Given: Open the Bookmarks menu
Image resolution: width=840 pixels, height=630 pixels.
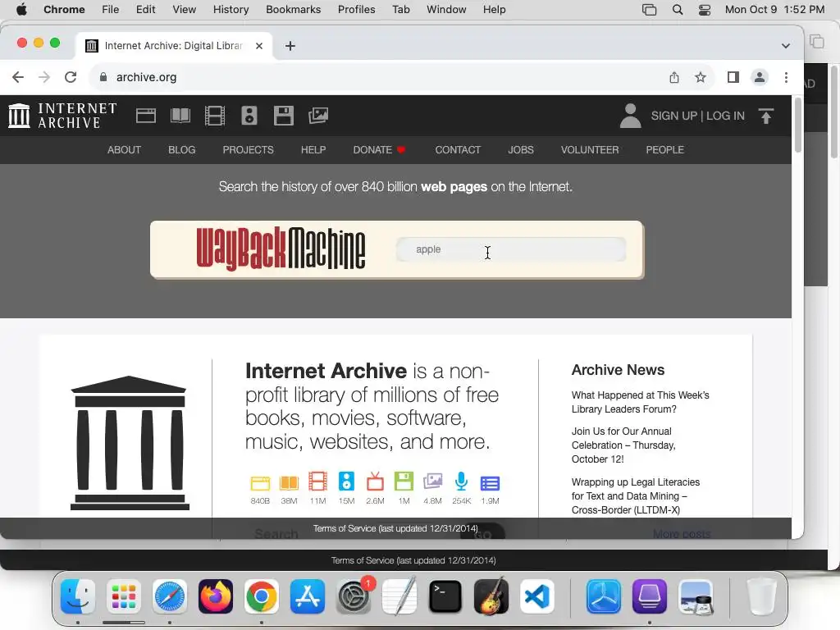Looking at the screenshot, I should tap(293, 10).
